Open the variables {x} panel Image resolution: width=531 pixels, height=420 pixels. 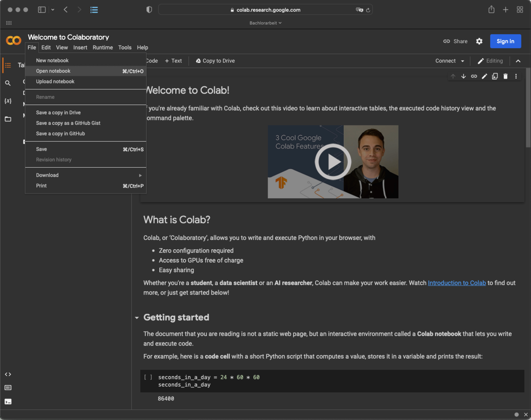(x=8, y=101)
